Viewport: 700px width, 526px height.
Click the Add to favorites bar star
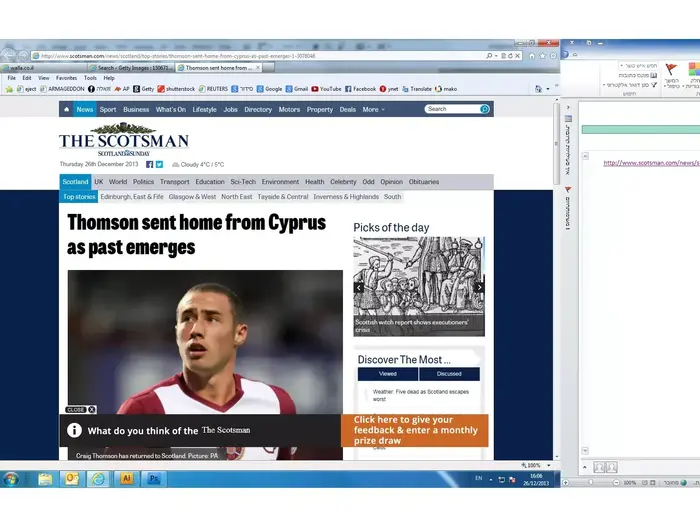click(x=9, y=89)
